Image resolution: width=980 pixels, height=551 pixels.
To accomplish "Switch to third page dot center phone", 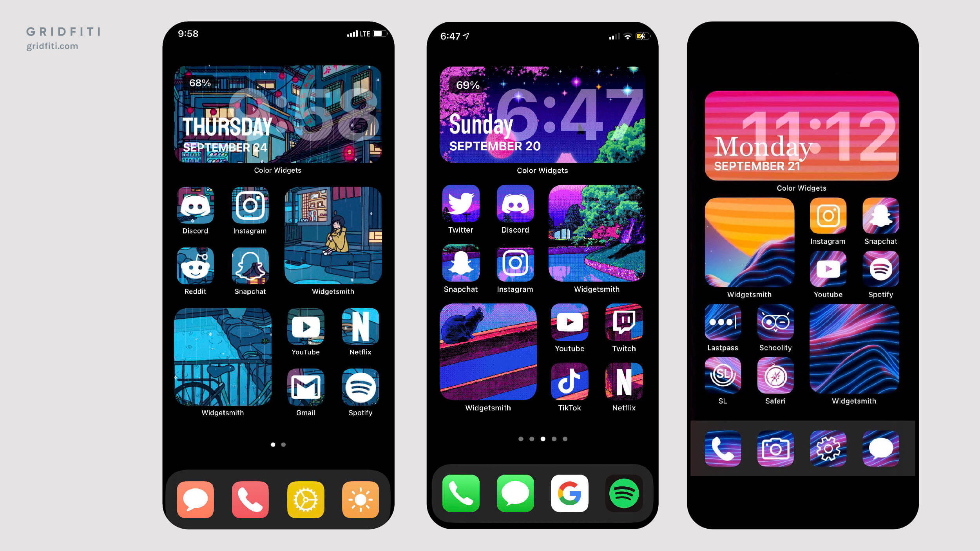I will 542,438.
